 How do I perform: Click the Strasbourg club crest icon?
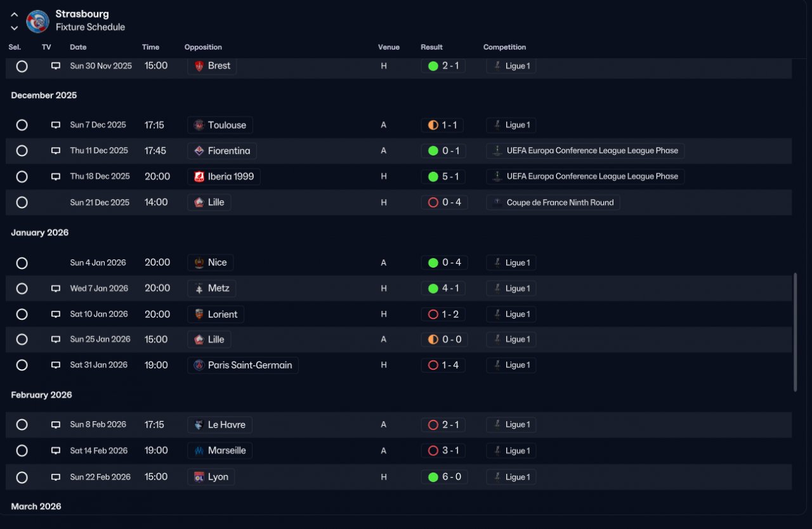(x=37, y=21)
